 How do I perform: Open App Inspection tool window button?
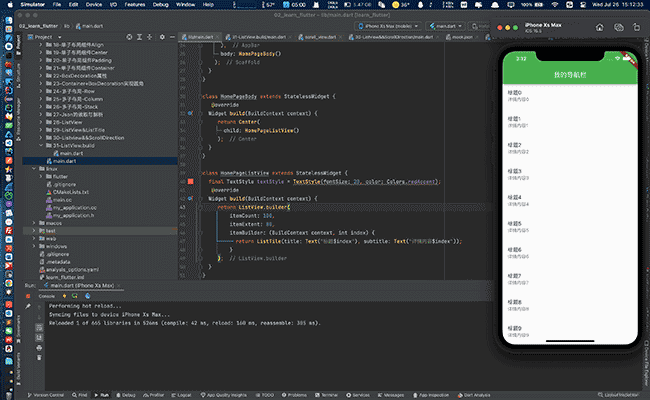click(x=431, y=395)
